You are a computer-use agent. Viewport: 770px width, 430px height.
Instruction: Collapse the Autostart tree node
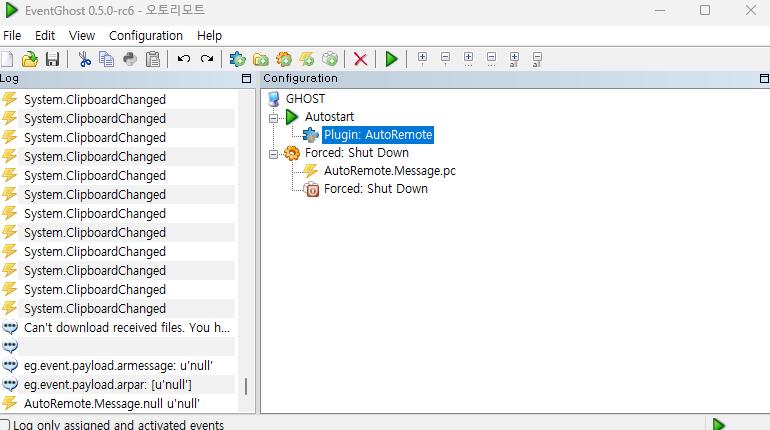click(273, 117)
